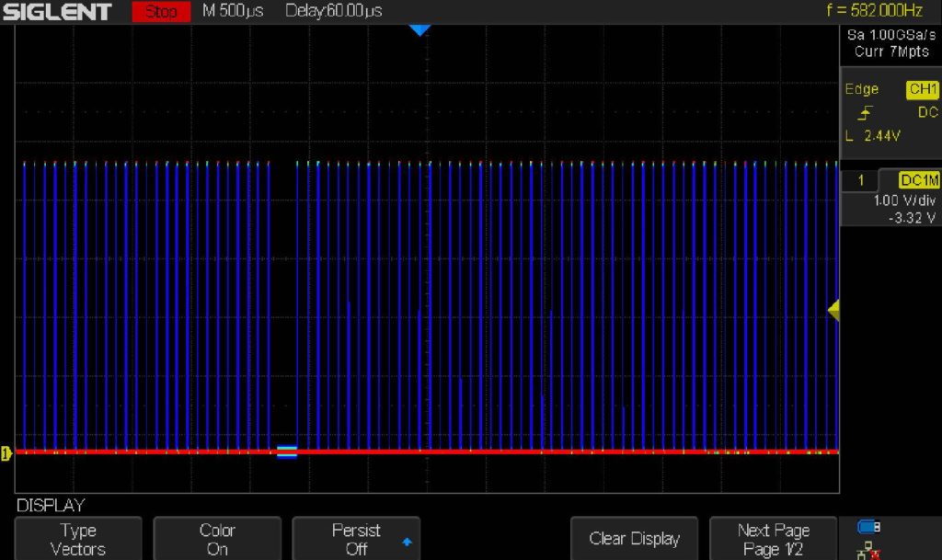942x560 pixels.
Task: Toggle the Color On setting
Action: pyautogui.click(x=217, y=538)
